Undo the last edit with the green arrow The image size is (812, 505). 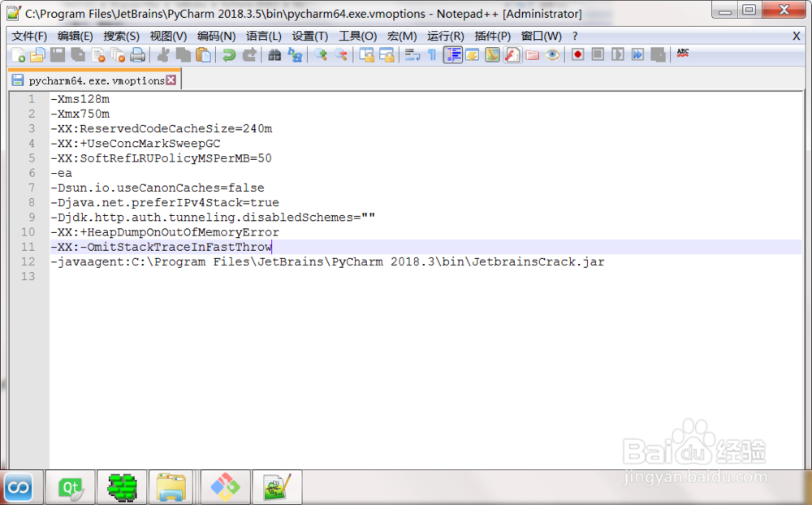(228, 54)
